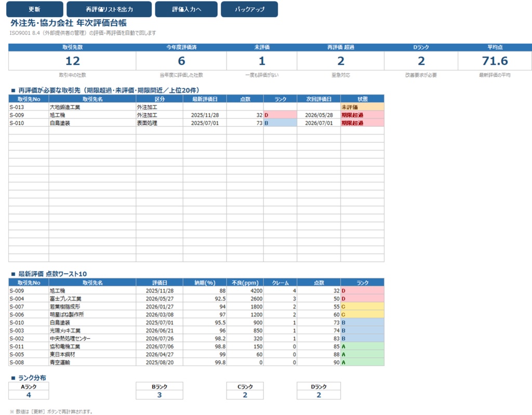Select cell S-013 in re-evaluation table

[29, 107]
